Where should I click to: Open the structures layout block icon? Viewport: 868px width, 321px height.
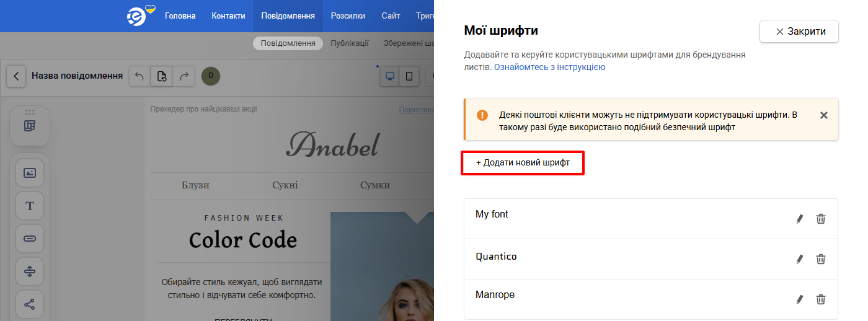coord(30,126)
